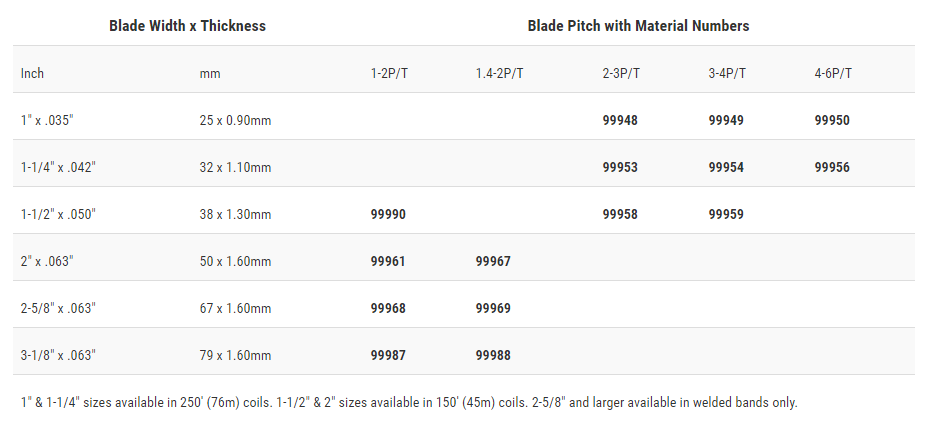Click material number 99988

point(493,355)
